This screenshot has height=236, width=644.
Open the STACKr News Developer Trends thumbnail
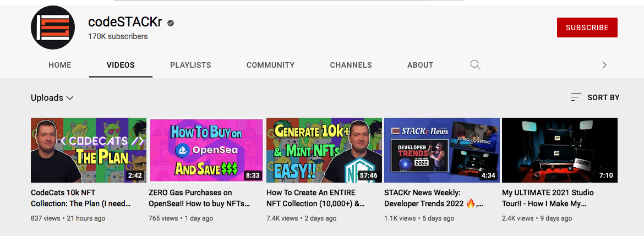(442, 150)
